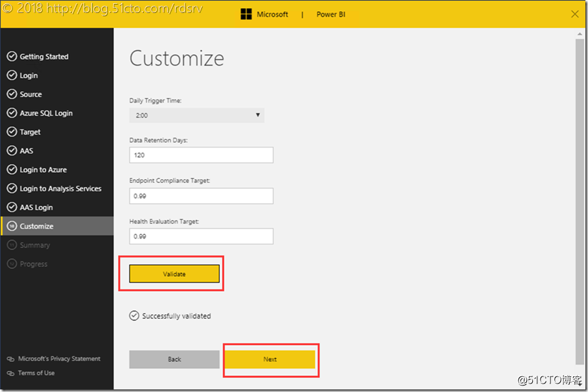Click the Endpoint Compliance Target label

tap(170, 181)
